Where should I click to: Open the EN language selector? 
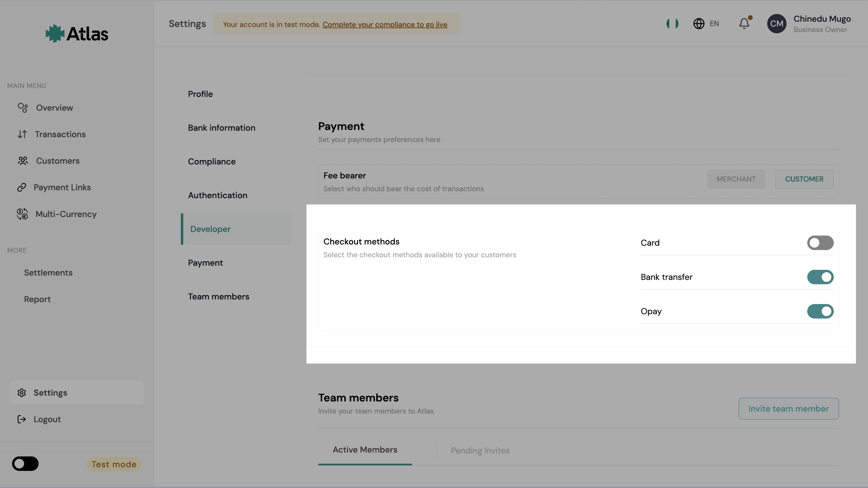coord(706,24)
